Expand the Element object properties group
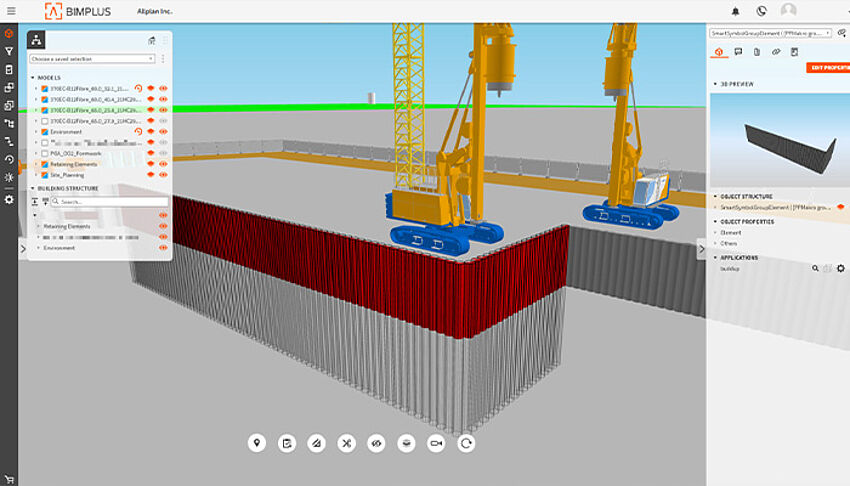The height and width of the screenshot is (486, 850). coord(714,233)
